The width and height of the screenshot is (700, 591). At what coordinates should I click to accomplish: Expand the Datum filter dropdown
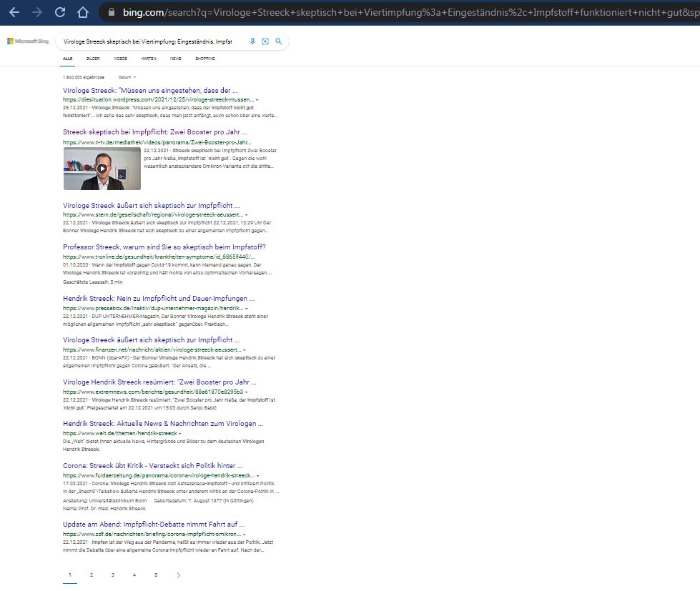tap(127, 76)
